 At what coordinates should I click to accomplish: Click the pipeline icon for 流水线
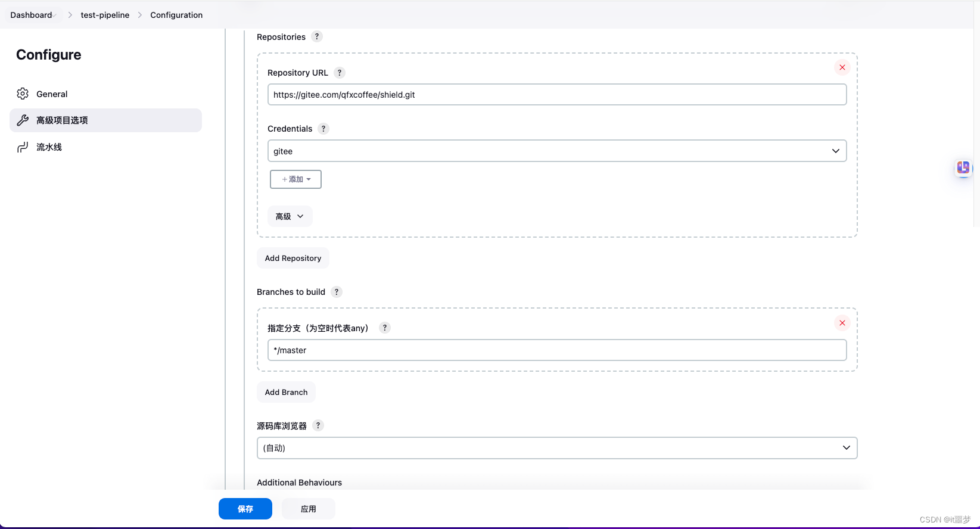click(23, 147)
